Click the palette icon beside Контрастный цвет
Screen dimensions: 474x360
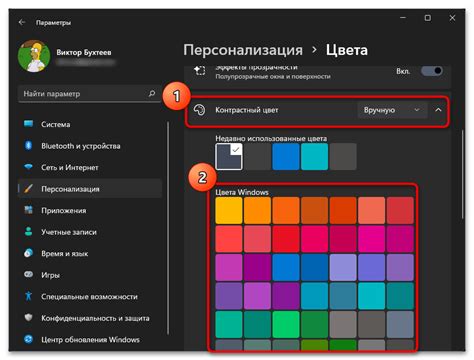[x=199, y=110]
